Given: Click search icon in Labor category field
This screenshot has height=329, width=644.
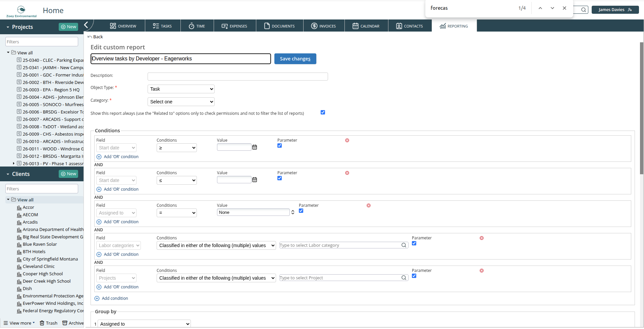Looking at the screenshot, I should coord(404,245).
